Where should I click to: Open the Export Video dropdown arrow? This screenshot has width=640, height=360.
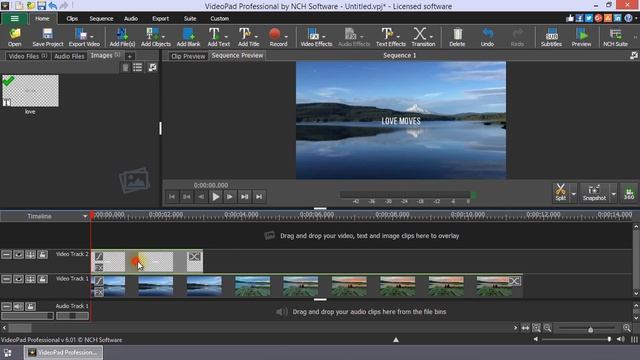pos(91,37)
